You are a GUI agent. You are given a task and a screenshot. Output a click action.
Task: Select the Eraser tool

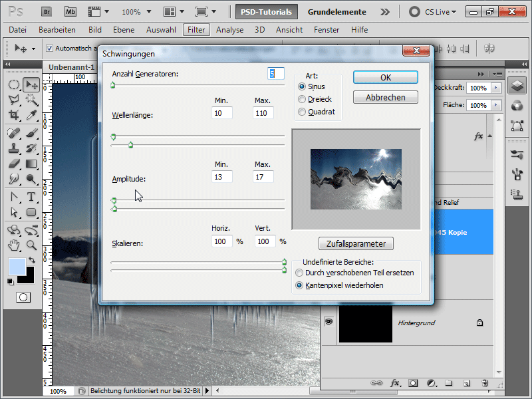[13, 164]
